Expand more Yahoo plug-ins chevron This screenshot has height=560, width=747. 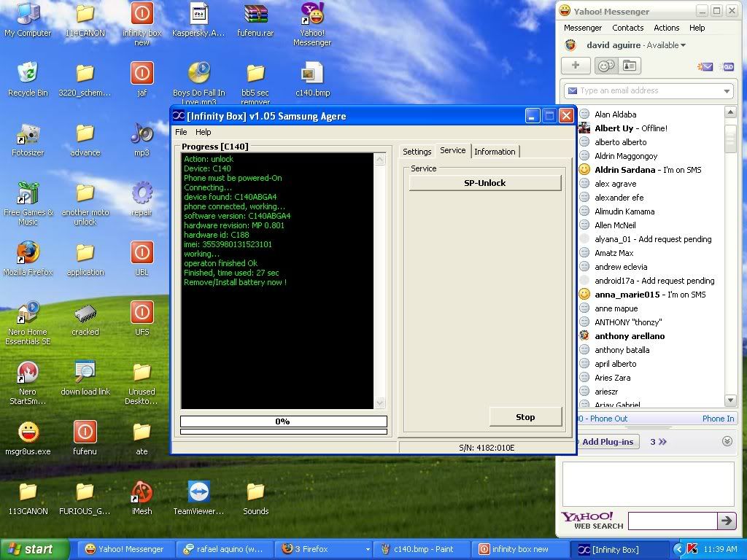coord(662,442)
